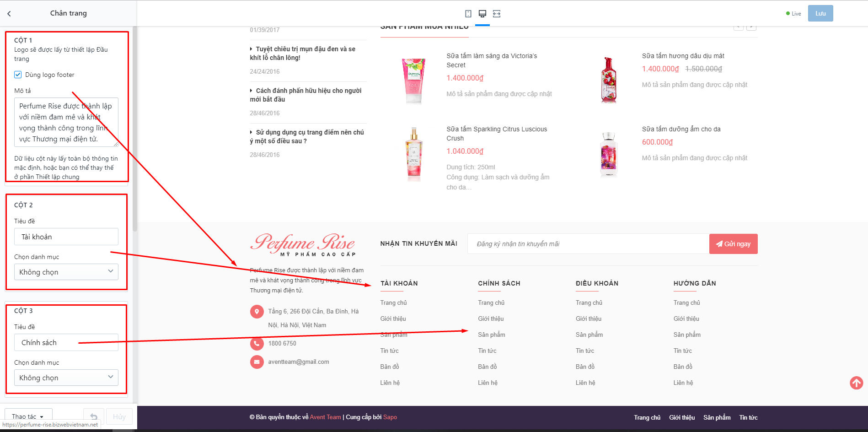The image size is (868, 432).
Task: Click the address location pin icon
Action: (x=257, y=312)
